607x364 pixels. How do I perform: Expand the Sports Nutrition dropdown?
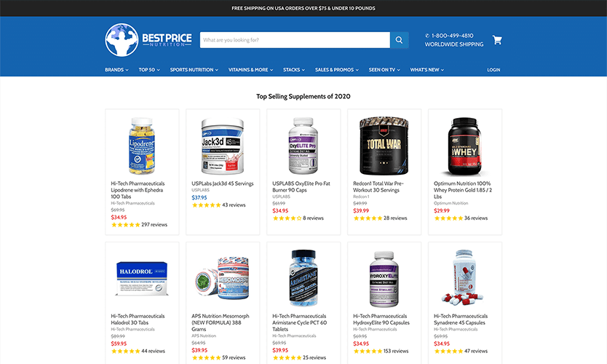point(194,70)
